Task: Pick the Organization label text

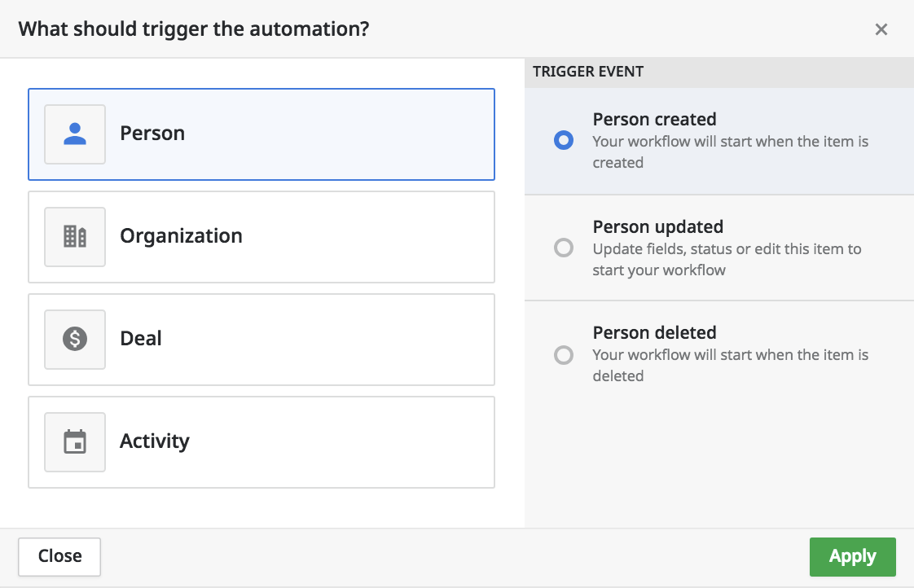Action: point(181,236)
